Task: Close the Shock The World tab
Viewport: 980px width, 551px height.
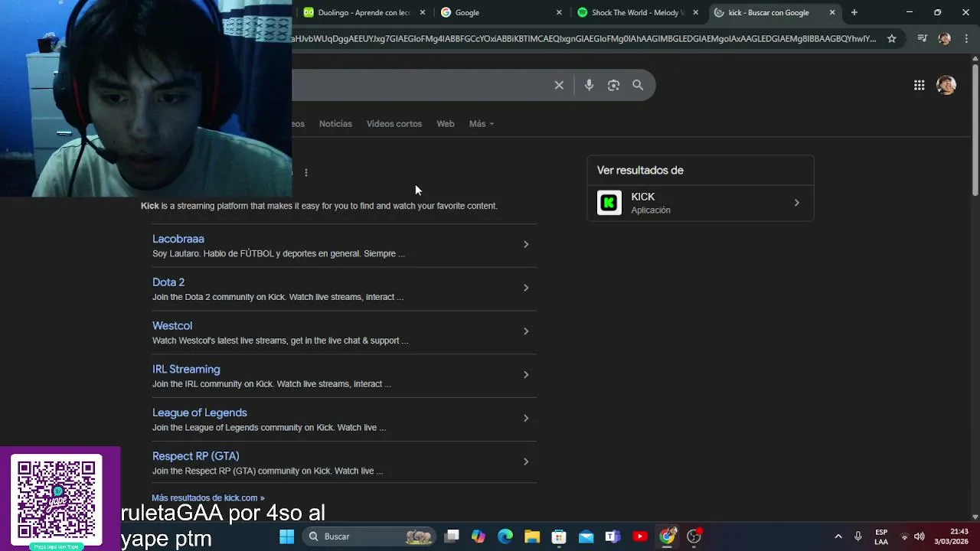Action: [x=695, y=12]
